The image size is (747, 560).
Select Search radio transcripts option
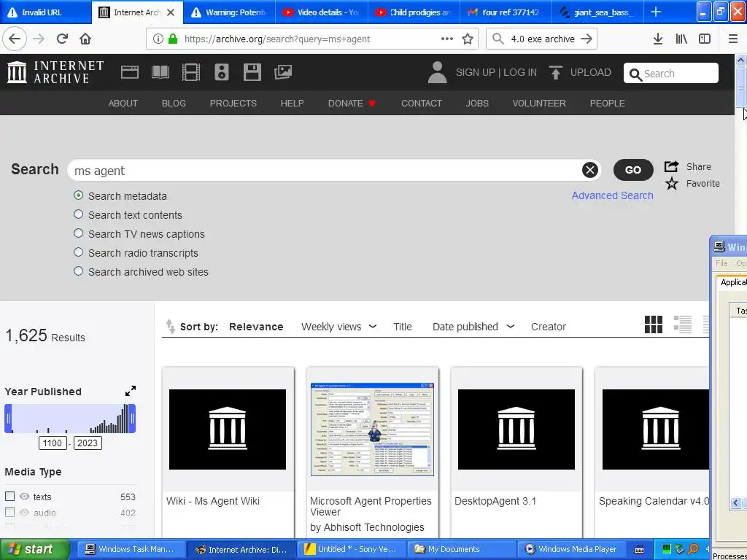pos(79,252)
